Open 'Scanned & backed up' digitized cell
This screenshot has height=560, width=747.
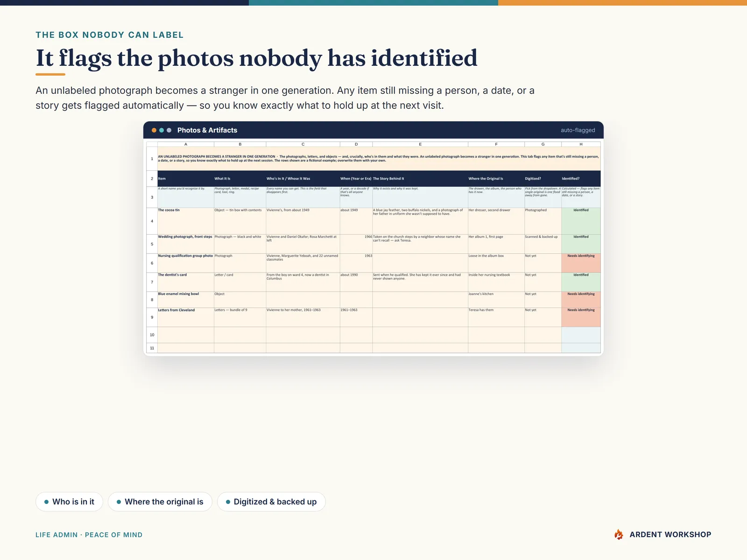tap(543, 244)
